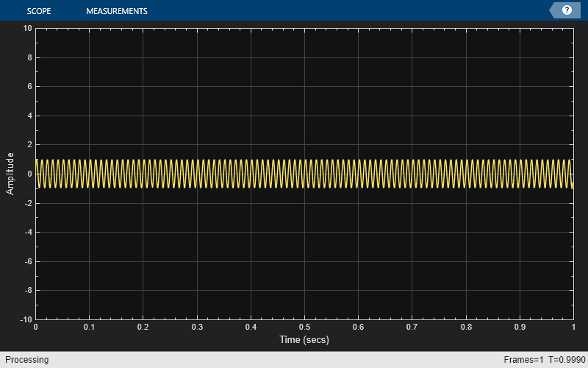Switch to the SCOPE tab
The height and width of the screenshot is (368, 588).
click(x=39, y=11)
